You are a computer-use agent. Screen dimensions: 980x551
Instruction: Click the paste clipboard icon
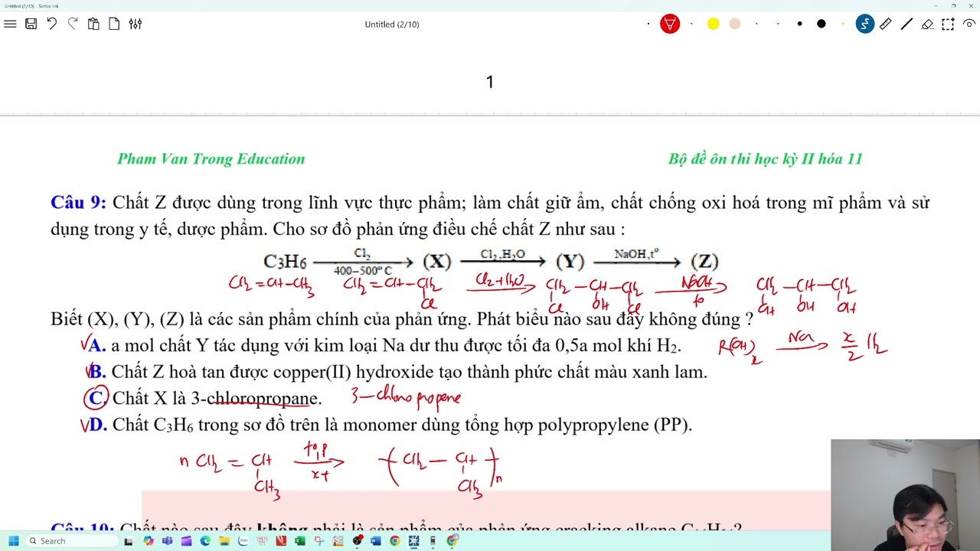click(x=93, y=24)
